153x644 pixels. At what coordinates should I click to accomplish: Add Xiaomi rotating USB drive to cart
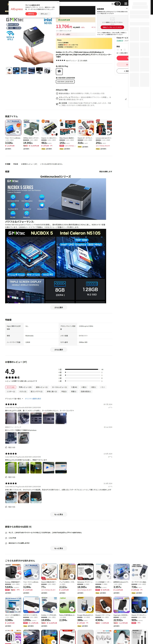(x=54, y=576)
